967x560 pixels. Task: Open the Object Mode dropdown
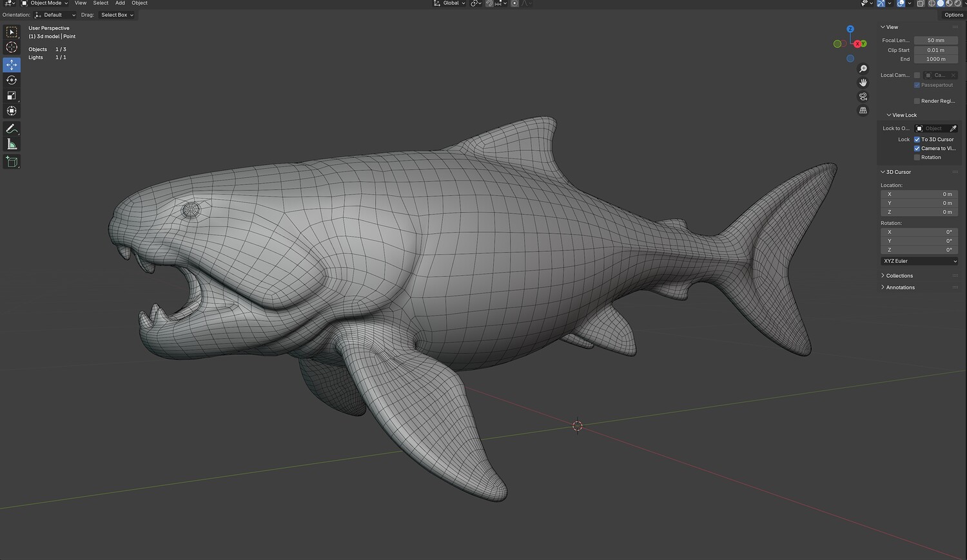coord(44,3)
